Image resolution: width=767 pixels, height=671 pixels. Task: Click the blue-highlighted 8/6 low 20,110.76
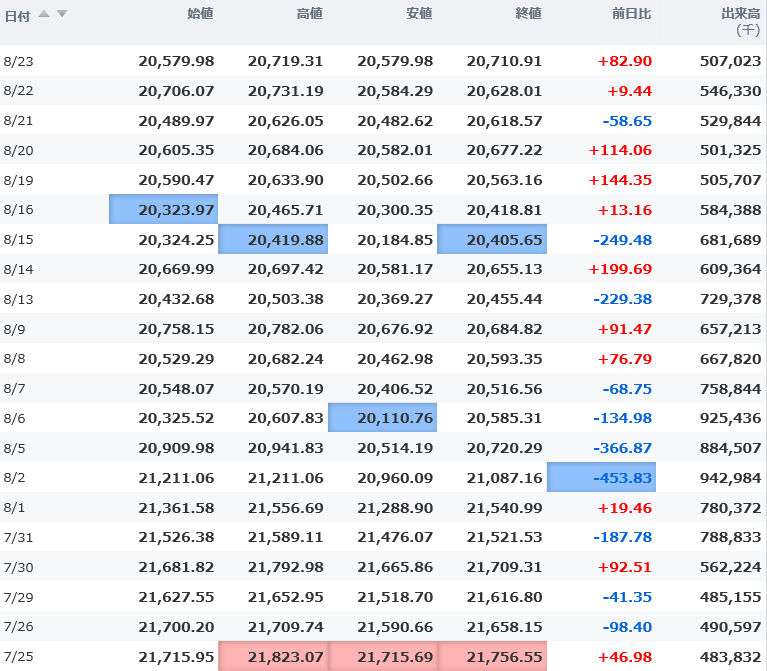(x=382, y=418)
